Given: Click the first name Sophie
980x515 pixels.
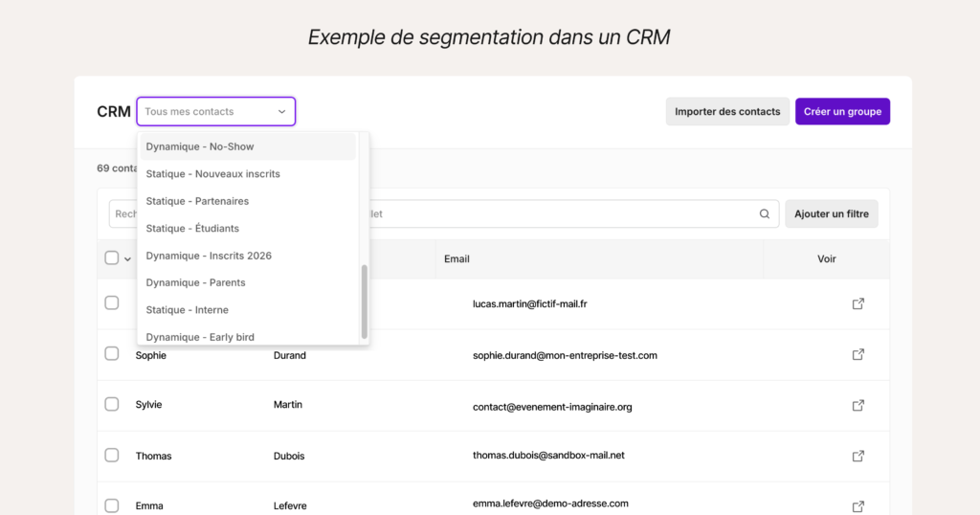Looking at the screenshot, I should [150, 356].
